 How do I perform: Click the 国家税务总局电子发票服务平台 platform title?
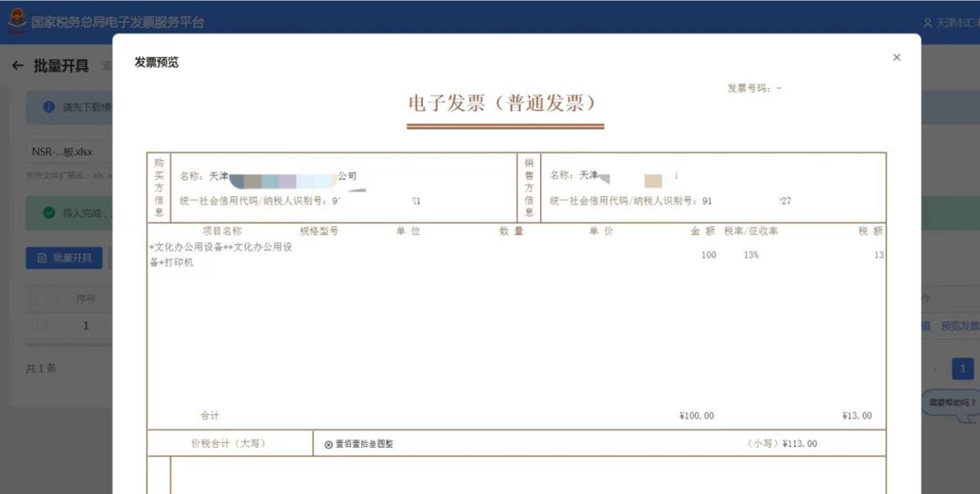tap(118, 23)
